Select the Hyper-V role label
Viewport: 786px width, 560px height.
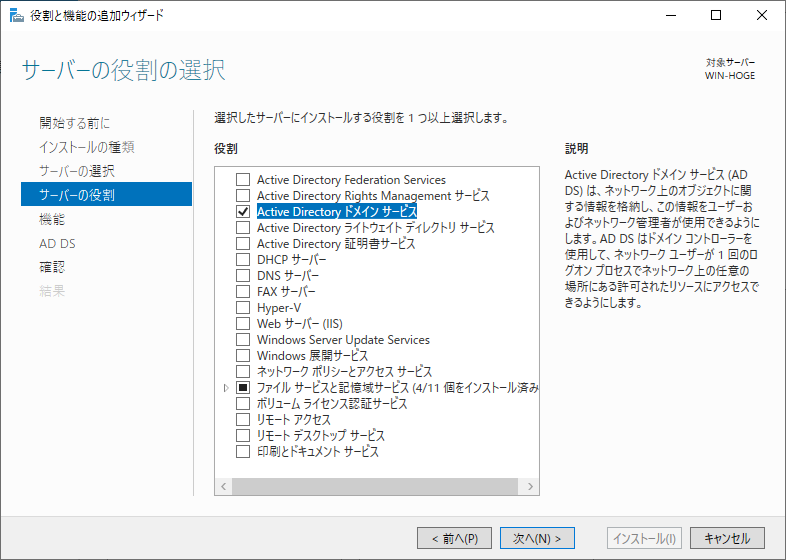[x=279, y=308]
